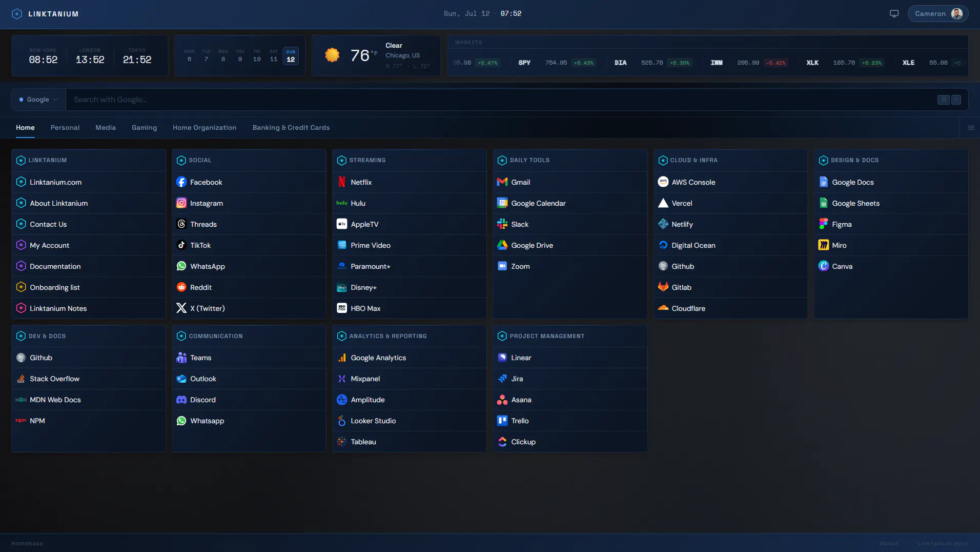Click the Linktanium logo in header

click(x=17, y=14)
